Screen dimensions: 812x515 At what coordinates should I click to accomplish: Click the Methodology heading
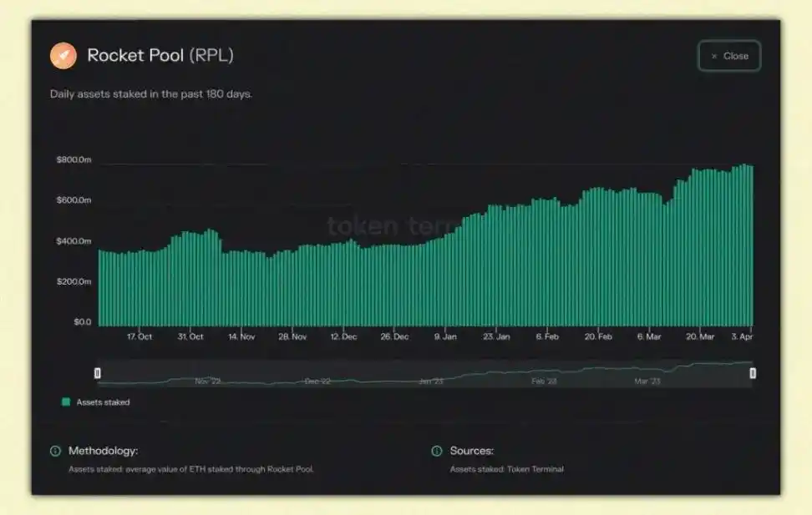click(103, 451)
